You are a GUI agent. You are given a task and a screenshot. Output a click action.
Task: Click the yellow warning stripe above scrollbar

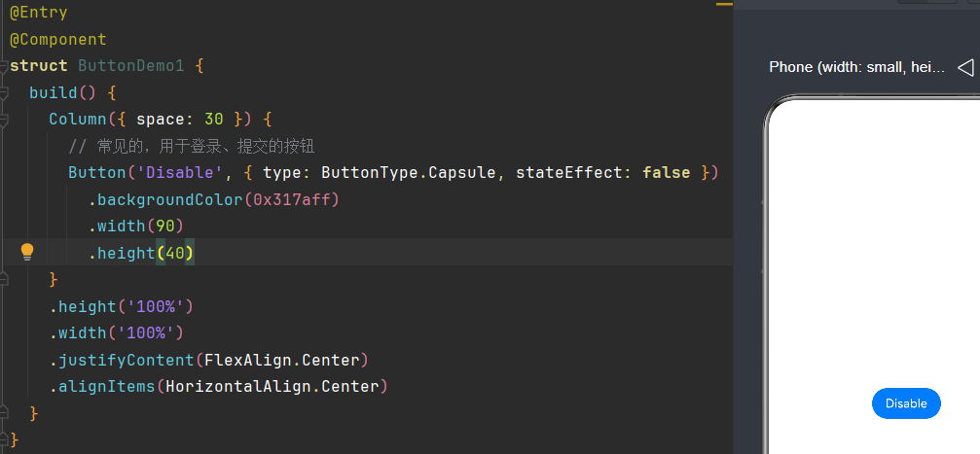click(x=724, y=4)
